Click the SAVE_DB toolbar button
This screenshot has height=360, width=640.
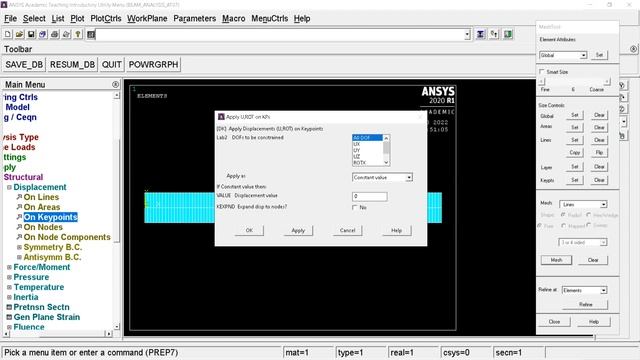24,64
